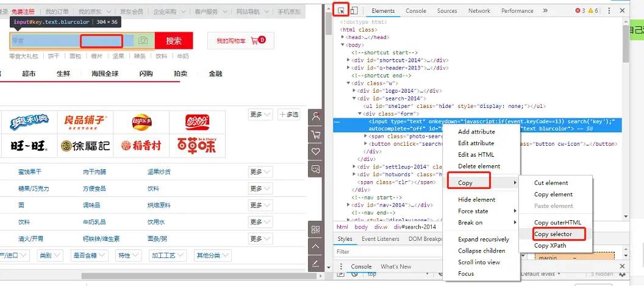Open the sidebar chat message icon

[316, 169]
